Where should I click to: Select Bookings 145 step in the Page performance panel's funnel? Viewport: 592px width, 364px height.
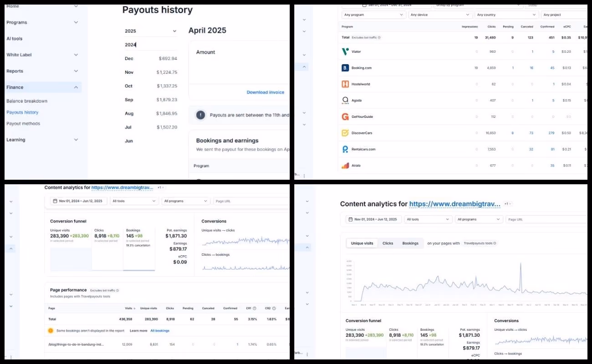(x=139, y=250)
